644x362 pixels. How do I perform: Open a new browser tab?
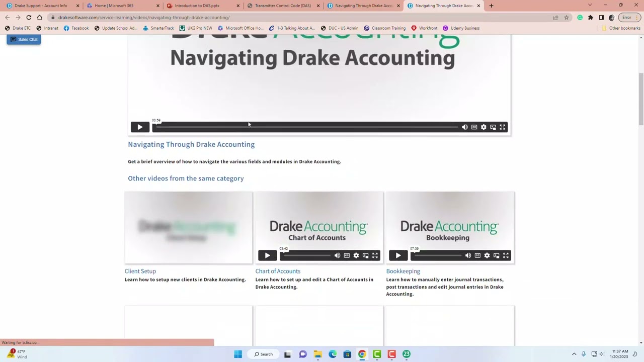491,6
